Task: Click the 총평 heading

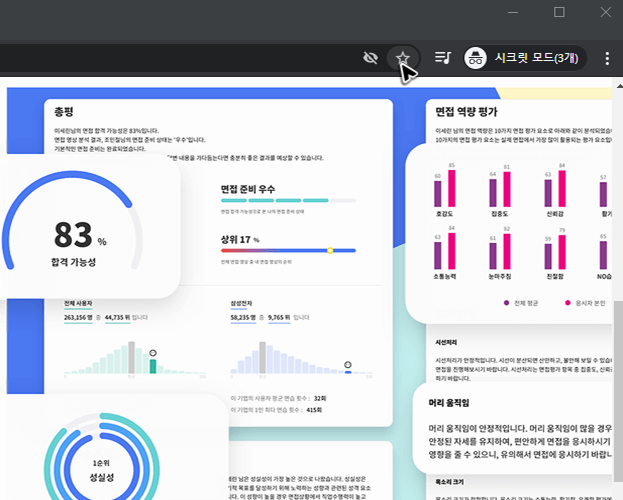Action: pyautogui.click(x=64, y=112)
